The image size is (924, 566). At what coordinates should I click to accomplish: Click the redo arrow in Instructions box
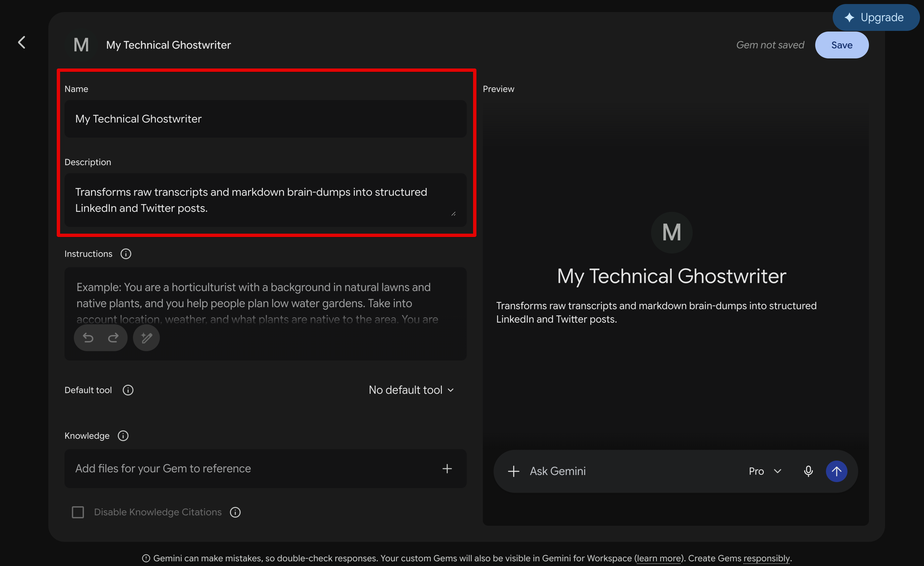113,338
